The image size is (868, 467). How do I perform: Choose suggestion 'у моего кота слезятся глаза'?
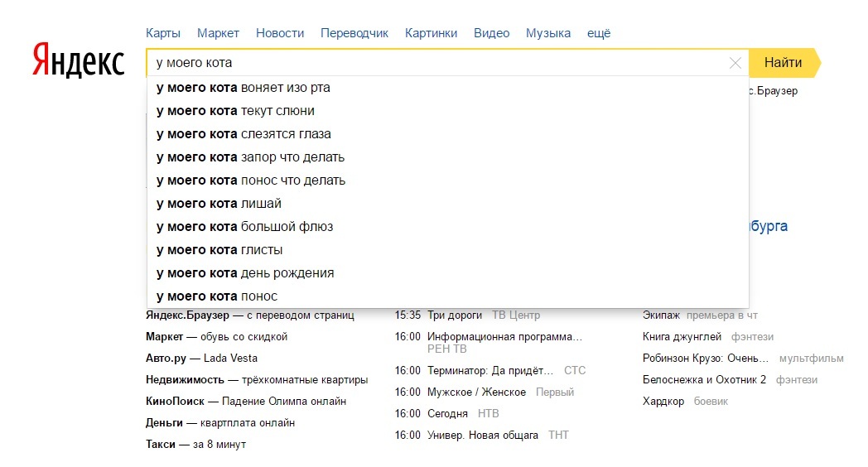click(x=244, y=134)
